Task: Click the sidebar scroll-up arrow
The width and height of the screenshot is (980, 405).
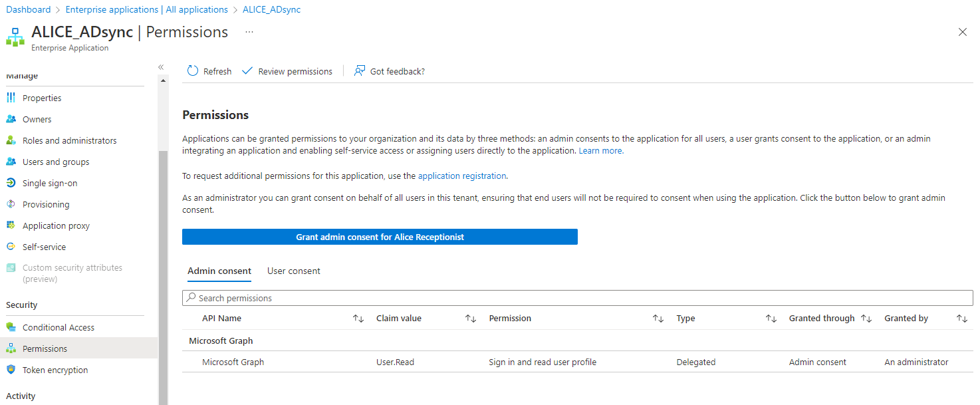Action: (164, 80)
